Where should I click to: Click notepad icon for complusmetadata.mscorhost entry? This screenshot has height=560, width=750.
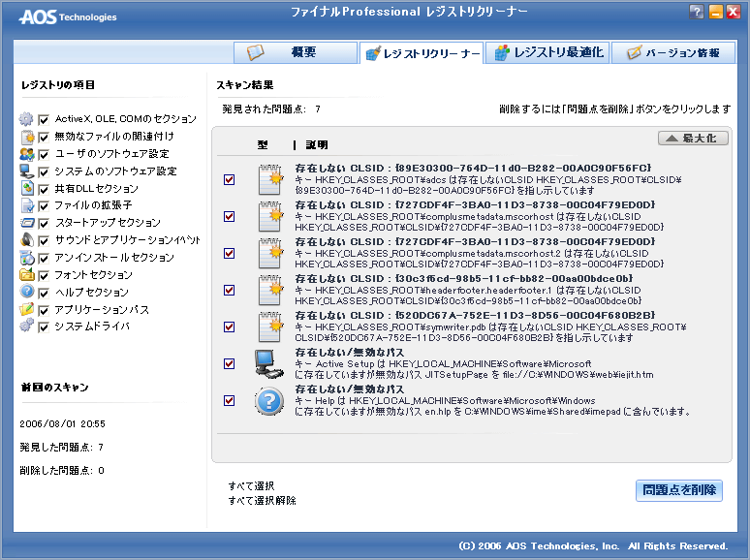pos(270,216)
